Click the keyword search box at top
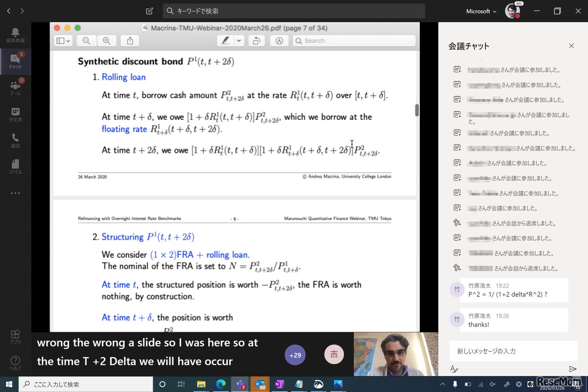 coord(294,11)
